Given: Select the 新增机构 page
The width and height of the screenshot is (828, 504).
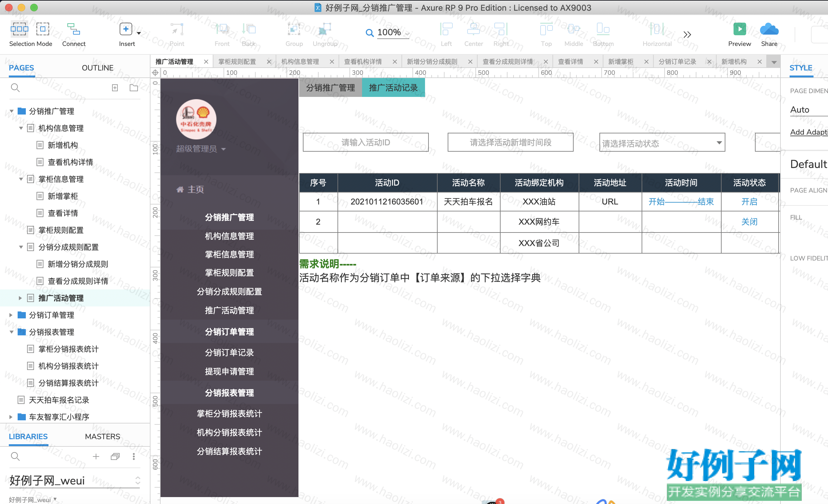Looking at the screenshot, I should [63, 145].
